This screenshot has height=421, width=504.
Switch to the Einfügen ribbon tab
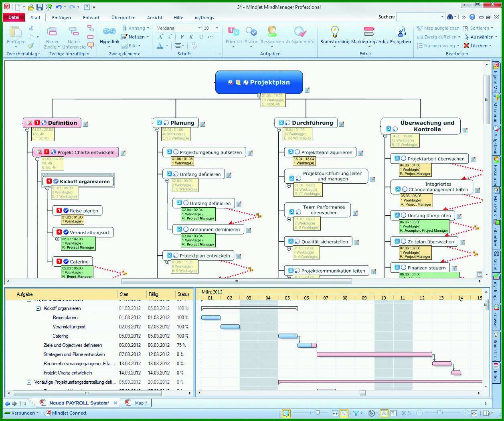tap(61, 18)
